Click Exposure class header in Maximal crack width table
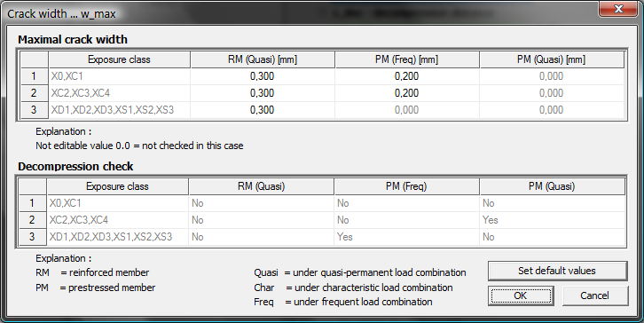 click(x=119, y=59)
